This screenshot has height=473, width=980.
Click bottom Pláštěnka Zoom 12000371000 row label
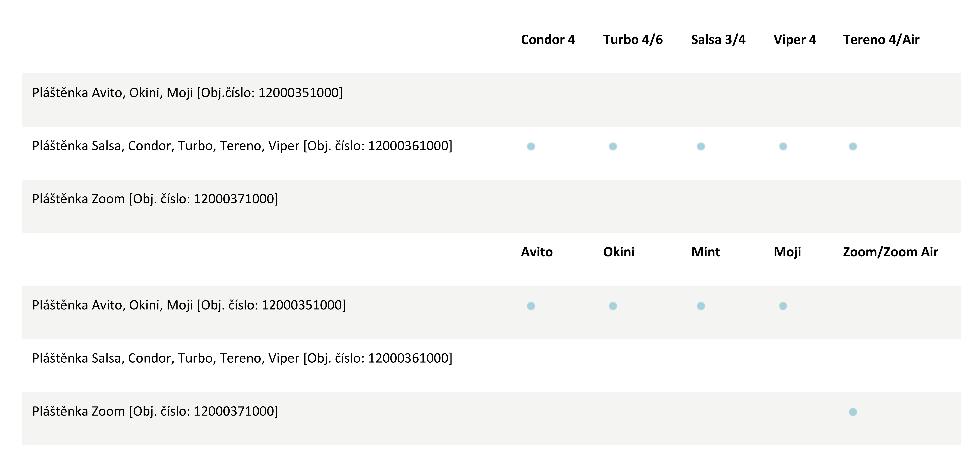click(x=155, y=411)
